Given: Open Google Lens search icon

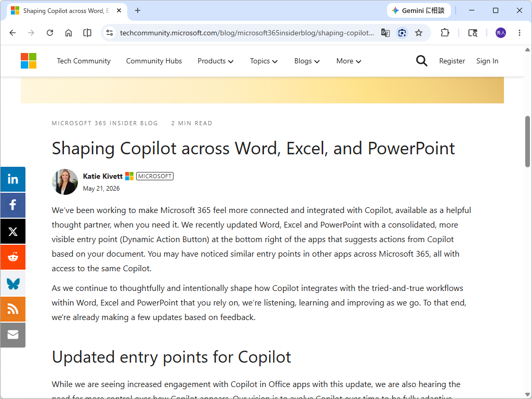Looking at the screenshot, I should click(x=402, y=33).
